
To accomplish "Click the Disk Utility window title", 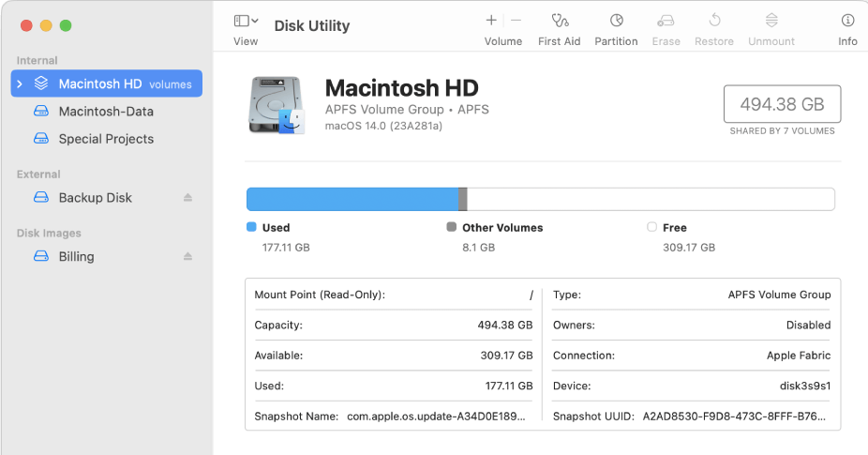I will tap(312, 26).
